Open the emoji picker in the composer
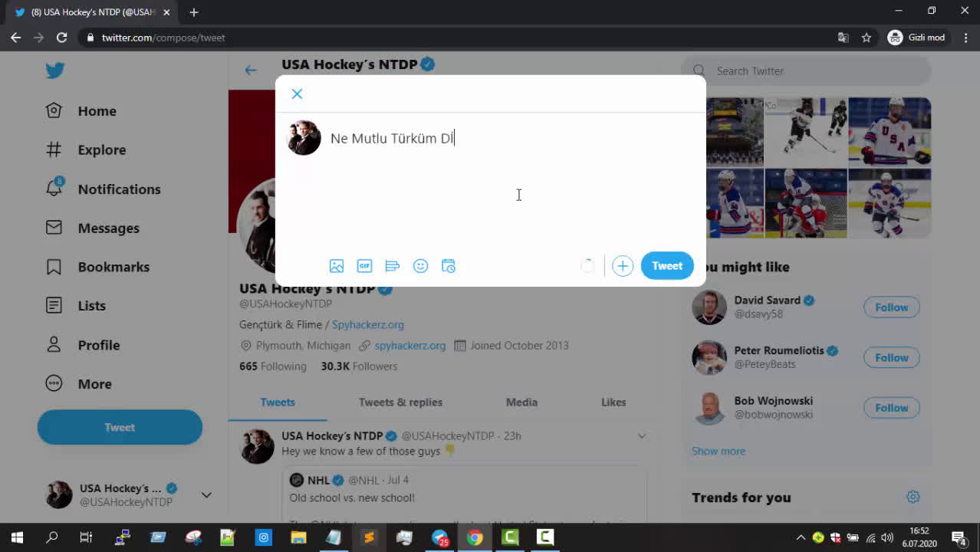This screenshot has width=980, height=552. 420,265
